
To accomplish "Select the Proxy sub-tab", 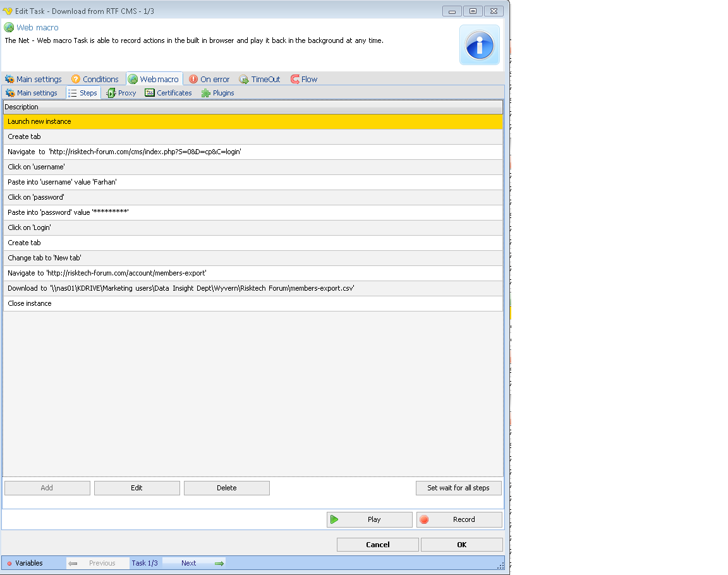I will tap(121, 93).
